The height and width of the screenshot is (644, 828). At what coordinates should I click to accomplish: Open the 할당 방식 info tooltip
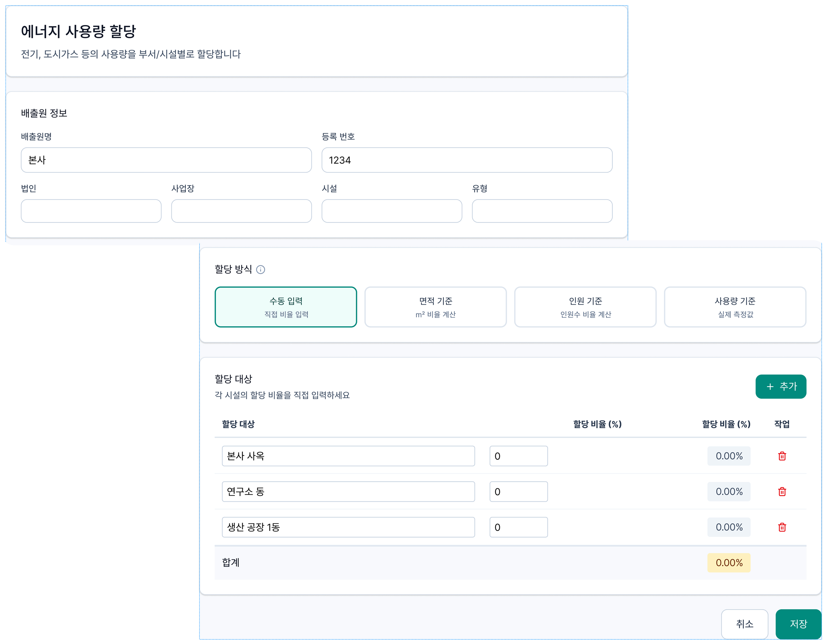261,270
